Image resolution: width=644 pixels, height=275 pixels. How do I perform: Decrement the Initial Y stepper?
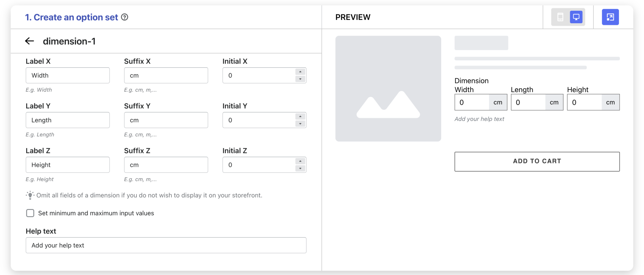[x=300, y=124]
